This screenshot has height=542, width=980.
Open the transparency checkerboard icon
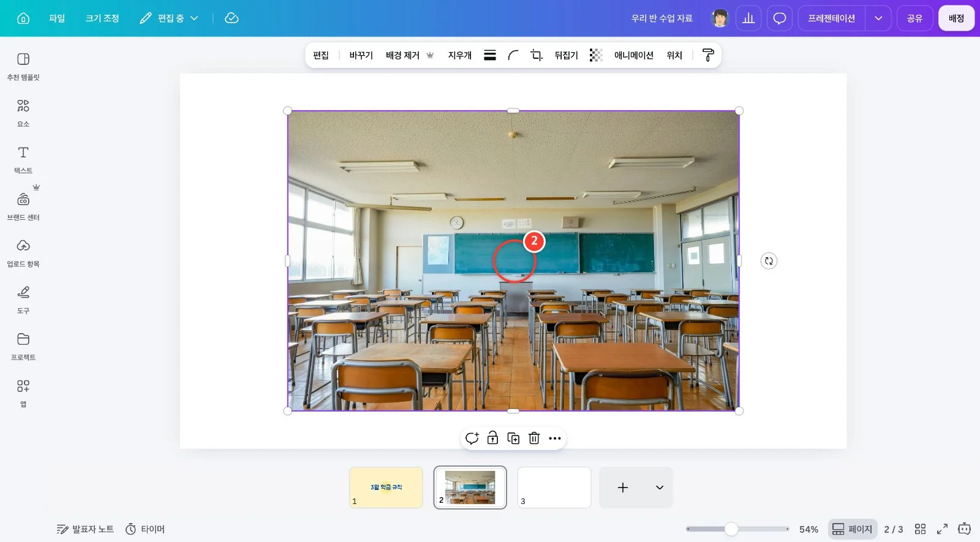(x=596, y=55)
